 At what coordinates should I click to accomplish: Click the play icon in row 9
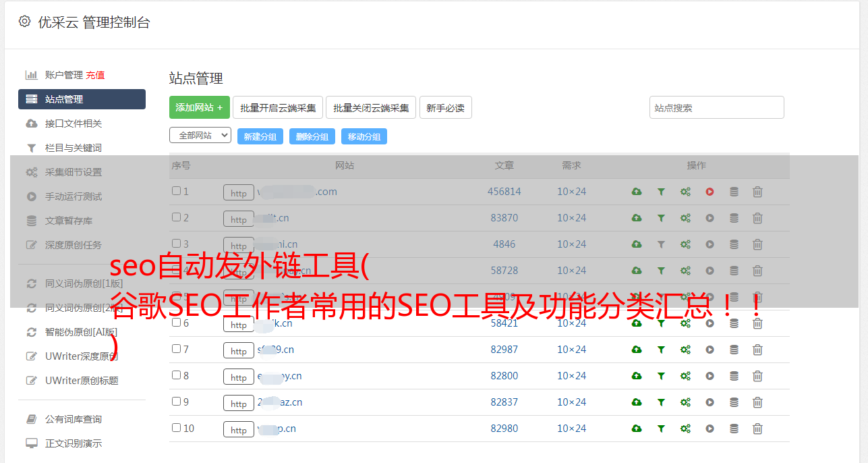pos(710,402)
